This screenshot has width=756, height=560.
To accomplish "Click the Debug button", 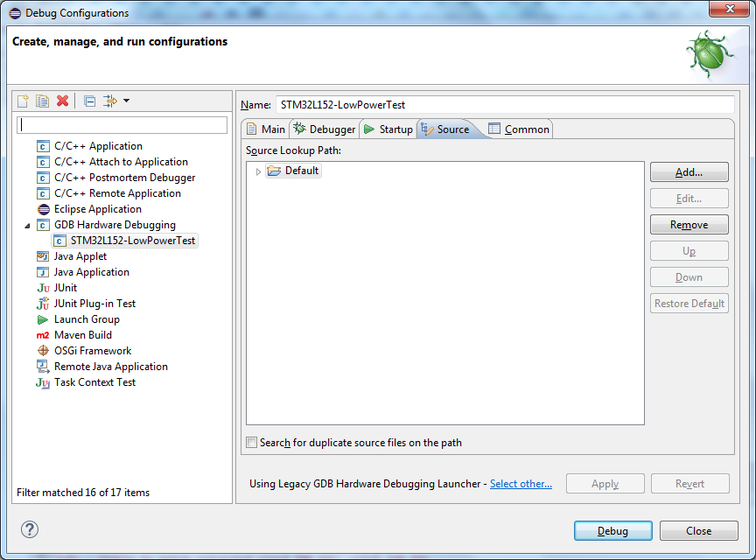I will coord(612,531).
